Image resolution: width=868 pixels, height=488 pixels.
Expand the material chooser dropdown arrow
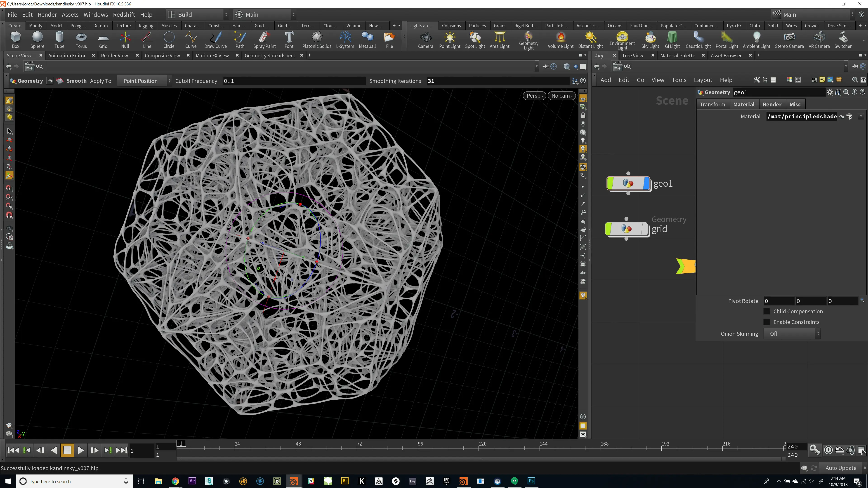[x=861, y=116]
